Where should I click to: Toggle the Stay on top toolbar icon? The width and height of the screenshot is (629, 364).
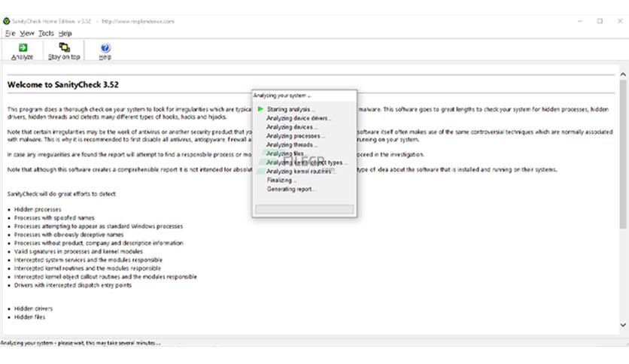point(64,47)
